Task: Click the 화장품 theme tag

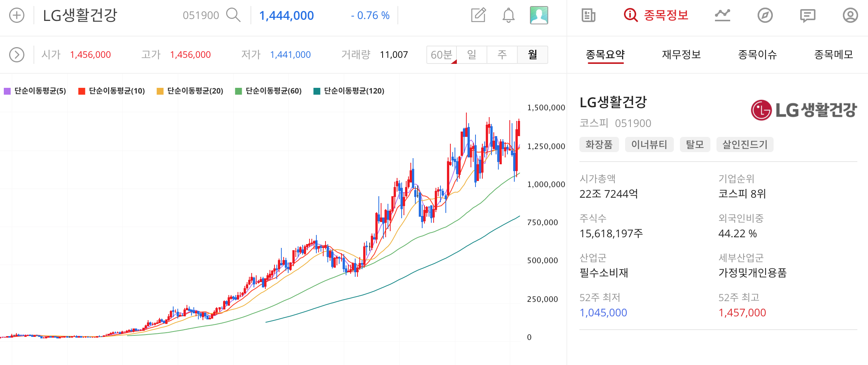Action: [x=599, y=144]
